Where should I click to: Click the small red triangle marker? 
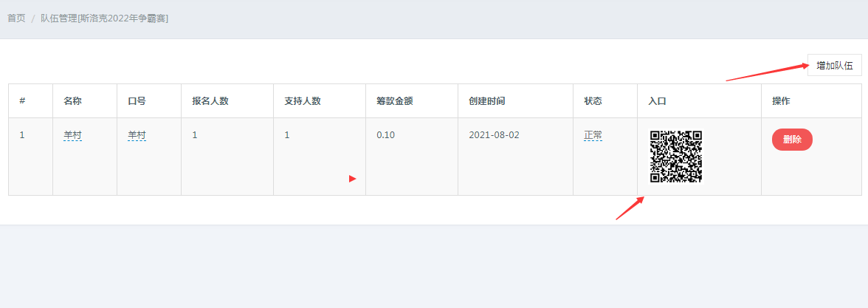(x=353, y=179)
